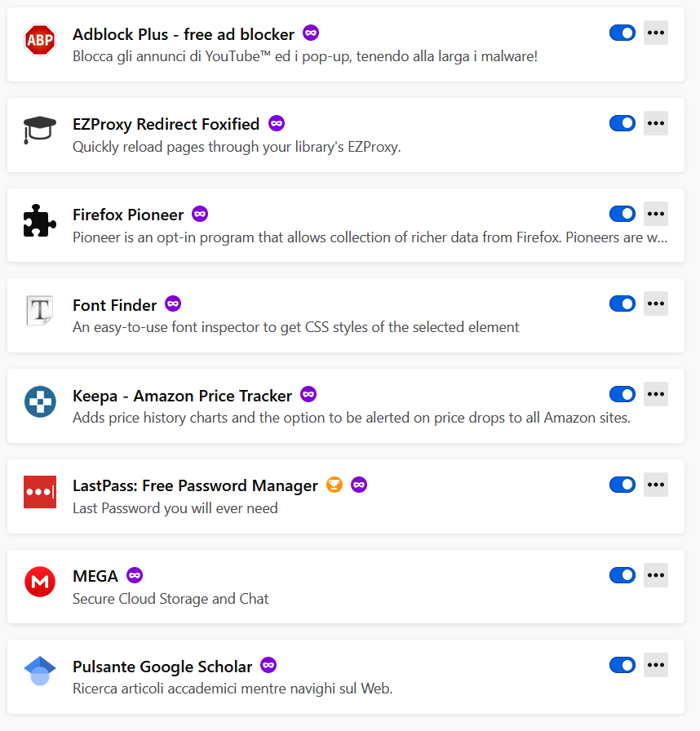Screen dimensions: 700x731
Task: Open the Keepa - Amazon Price Tracker title
Action: coord(182,396)
